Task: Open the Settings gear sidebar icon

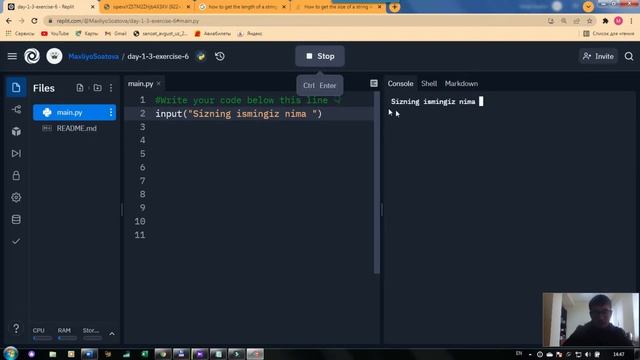Action: [x=16, y=198]
